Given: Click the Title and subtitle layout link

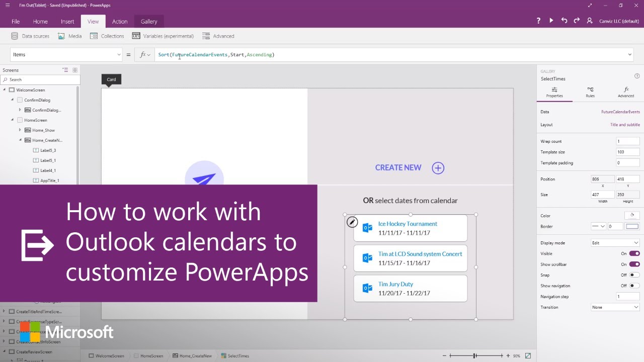Looking at the screenshot, I should pos(625,125).
